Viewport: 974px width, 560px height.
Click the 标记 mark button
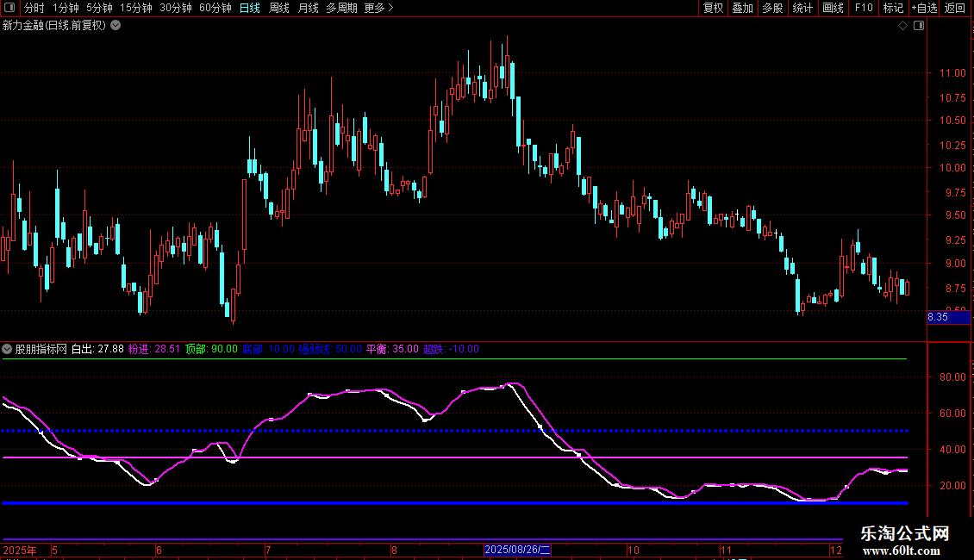pos(893,8)
